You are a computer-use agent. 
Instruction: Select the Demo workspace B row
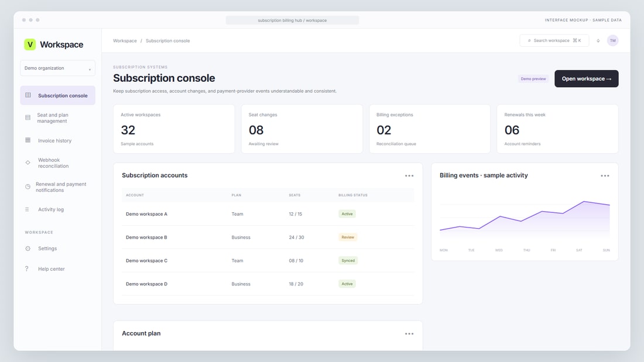(x=268, y=237)
